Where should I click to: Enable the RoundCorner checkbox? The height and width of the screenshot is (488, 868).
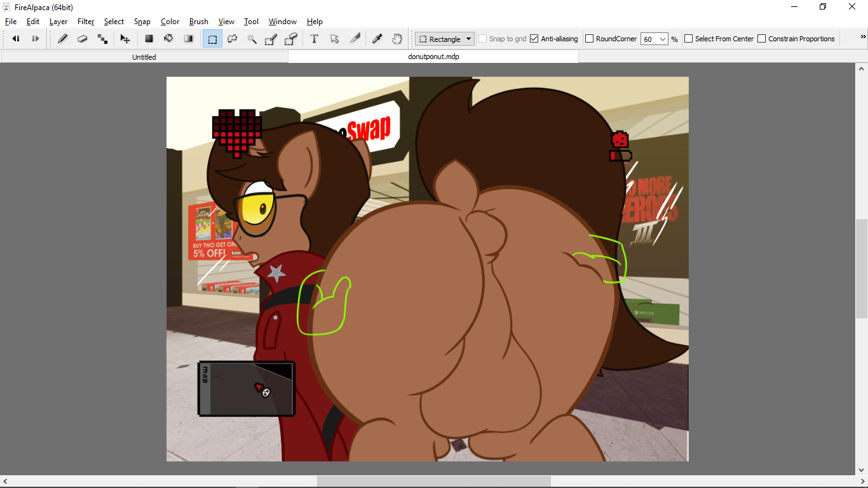coord(589,39)
